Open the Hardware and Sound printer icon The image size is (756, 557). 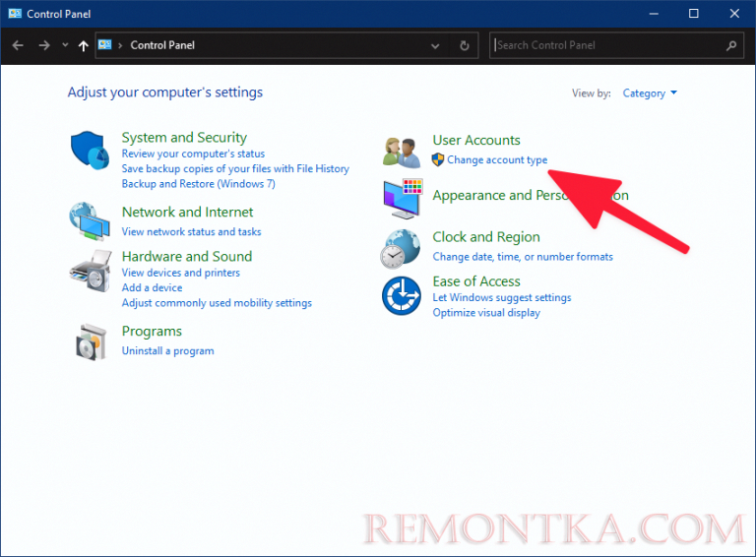[91, 271]
